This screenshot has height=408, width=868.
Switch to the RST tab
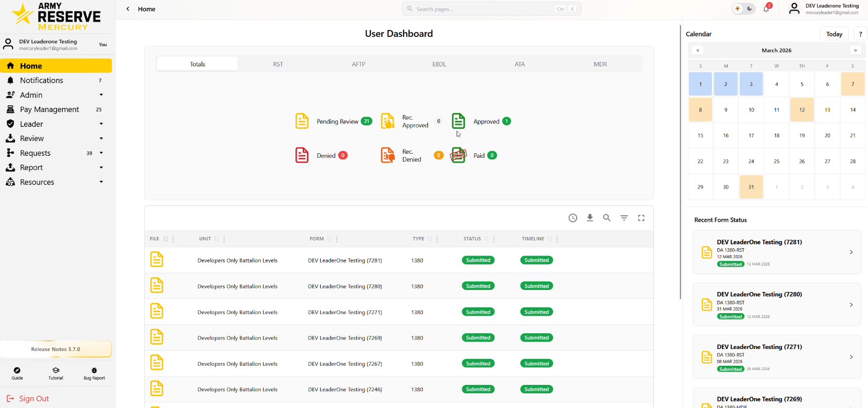[278, 64]
